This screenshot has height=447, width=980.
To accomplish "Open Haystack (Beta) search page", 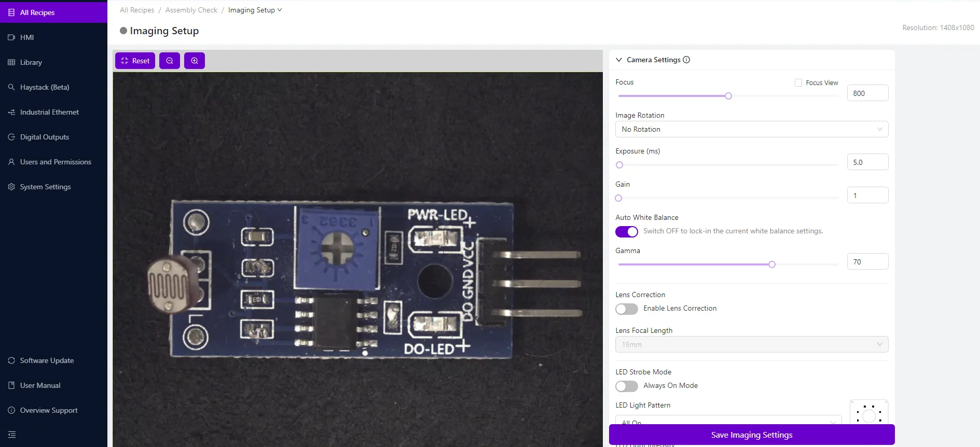I will coord(44,87).
